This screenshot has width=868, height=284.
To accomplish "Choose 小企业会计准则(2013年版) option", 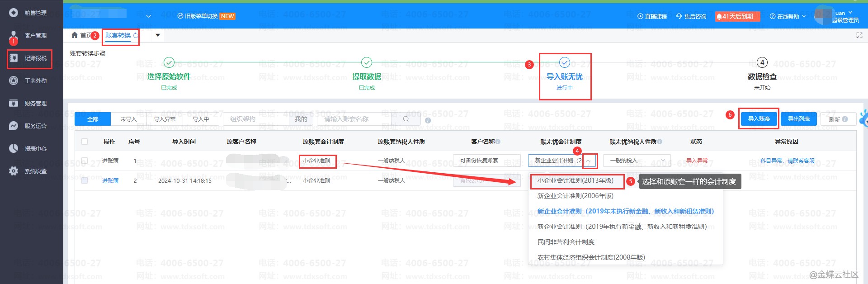I will click(x=575, y=180).
